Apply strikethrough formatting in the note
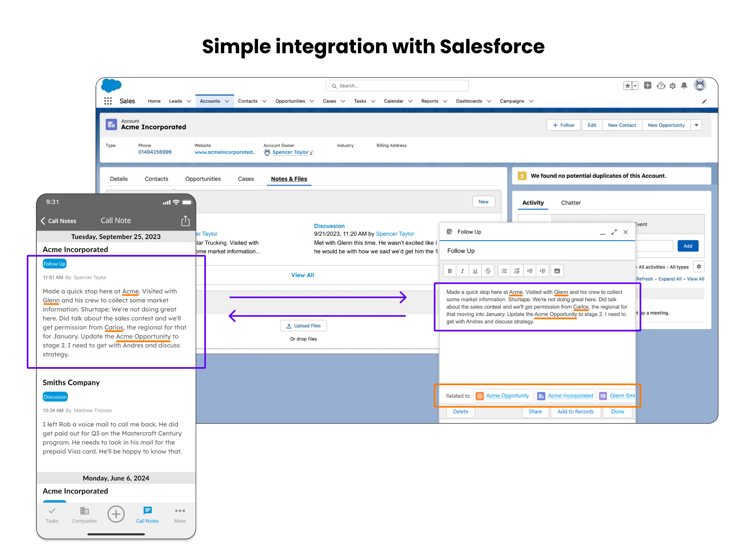Image resolution: width=747 pixels, height=560 pixels. point(488,271)
